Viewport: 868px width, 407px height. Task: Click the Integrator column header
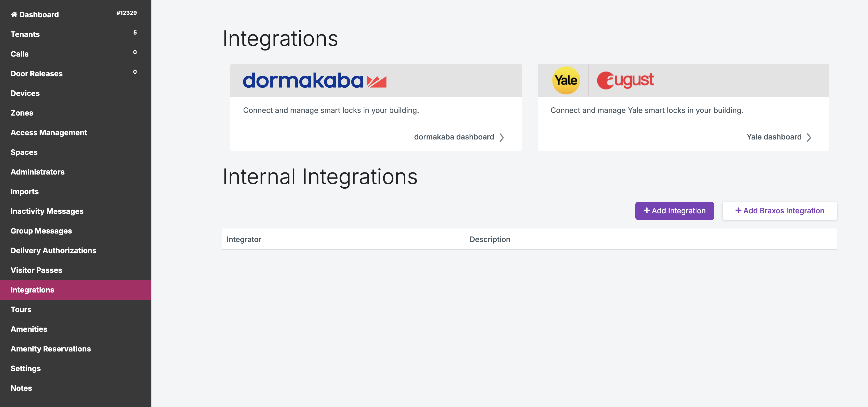tap(244, 240)
